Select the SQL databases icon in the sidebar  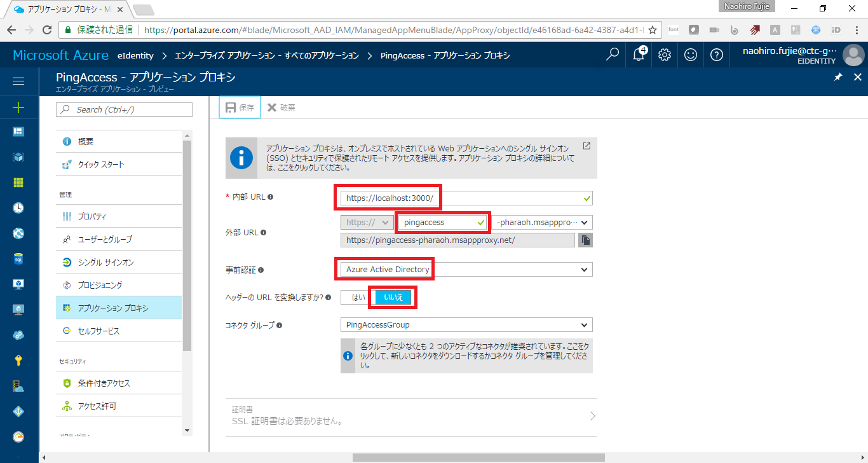[18, 258]
